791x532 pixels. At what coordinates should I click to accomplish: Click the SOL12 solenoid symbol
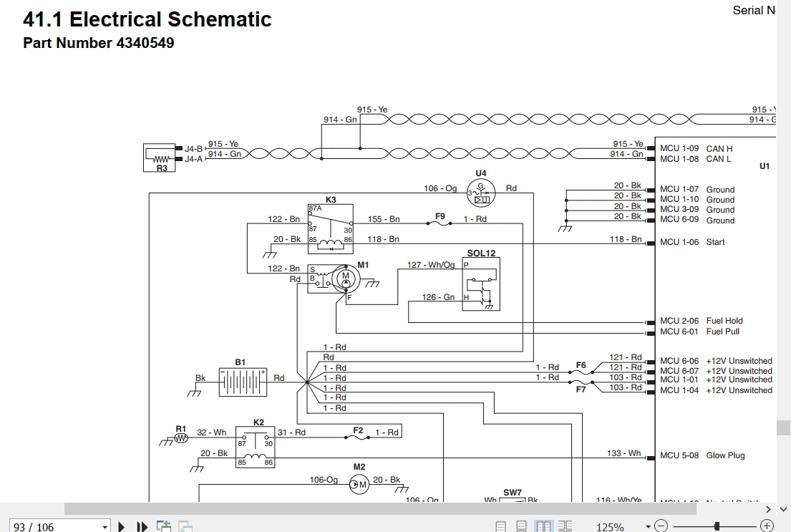pos(481,284)
